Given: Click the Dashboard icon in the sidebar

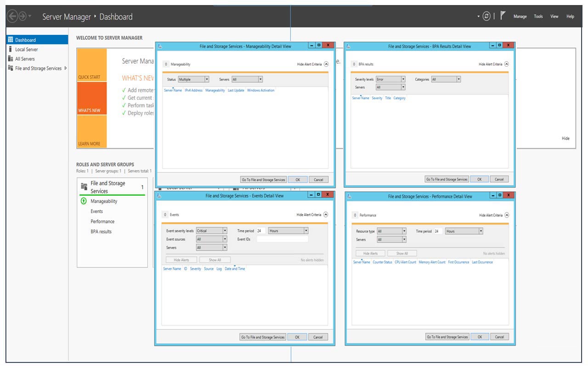Looking at the screenshot, I should pos(11,40).
